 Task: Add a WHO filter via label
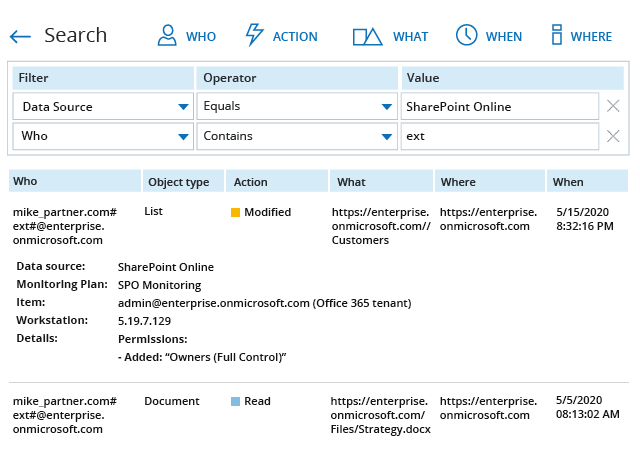[x=201, y=37]
